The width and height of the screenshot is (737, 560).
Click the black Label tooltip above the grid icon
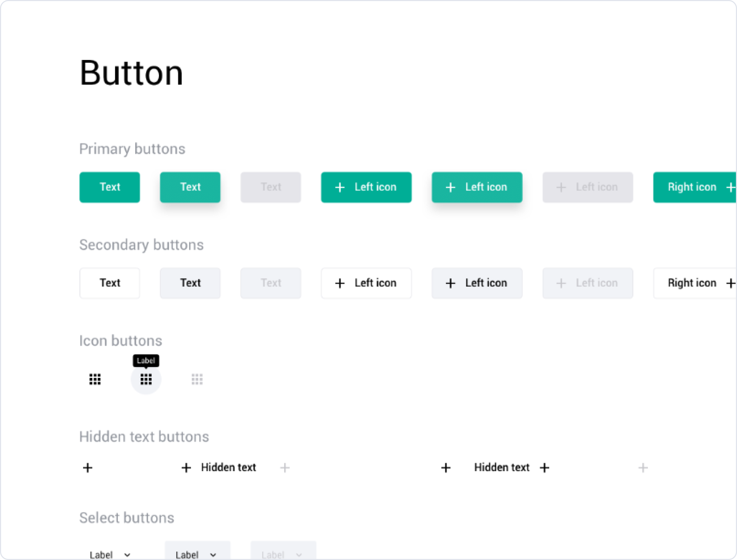[x=146, y=361]
